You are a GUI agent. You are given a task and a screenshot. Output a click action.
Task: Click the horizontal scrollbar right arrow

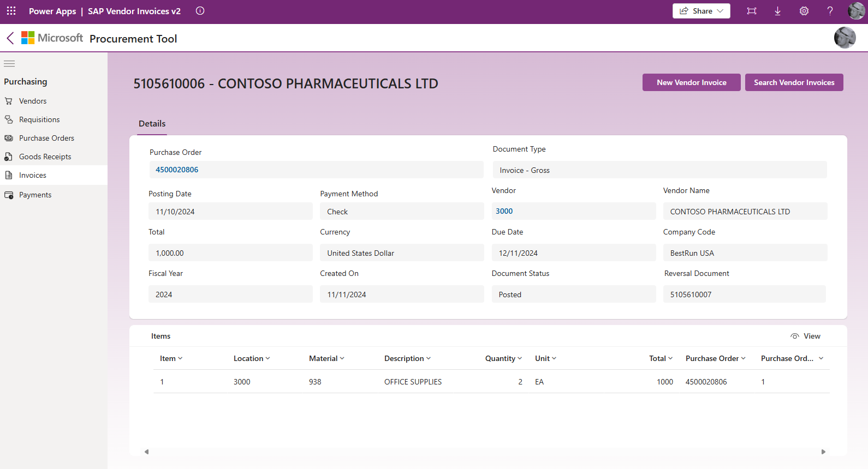(823, 452)
